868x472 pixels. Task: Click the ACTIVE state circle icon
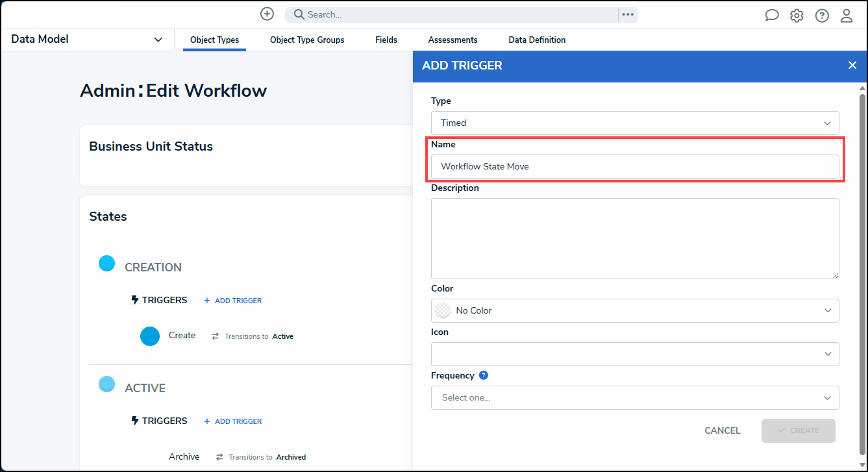click(106, 384)
